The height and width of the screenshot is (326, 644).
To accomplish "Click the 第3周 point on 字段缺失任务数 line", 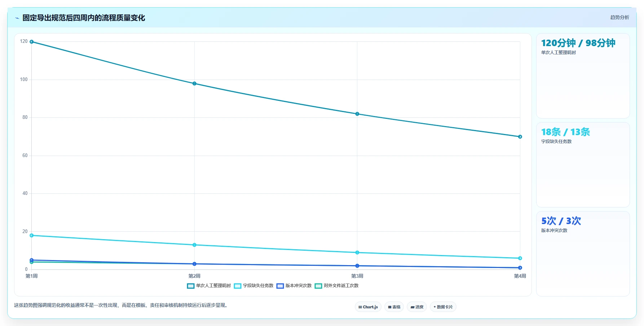I will click(357, 253).
